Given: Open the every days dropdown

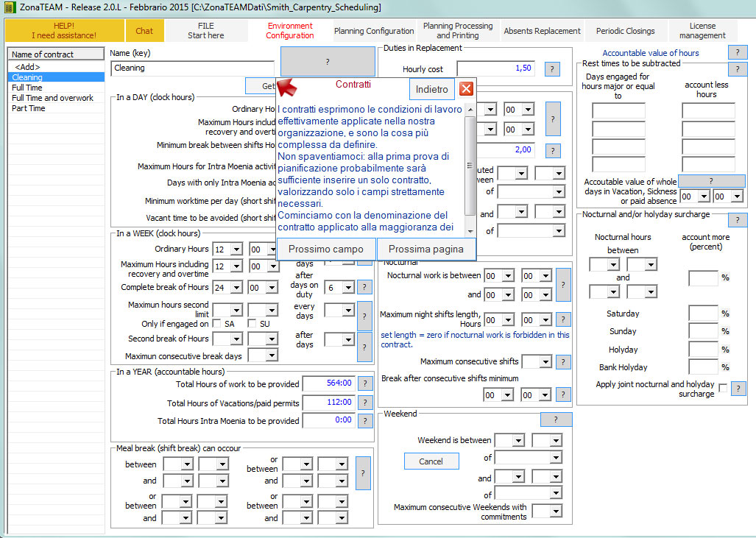Looking at the screenshot, I should pos(348,310).
